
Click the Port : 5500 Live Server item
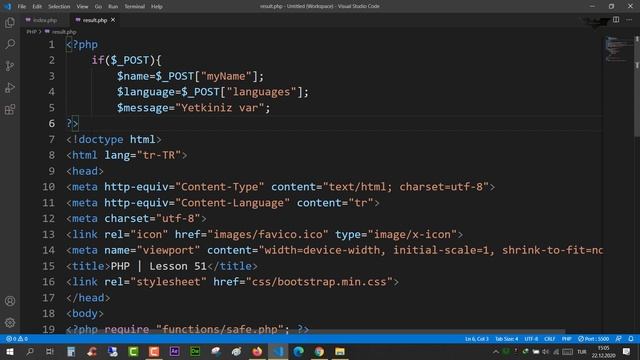pyautogui.click(x=593, y=339)
